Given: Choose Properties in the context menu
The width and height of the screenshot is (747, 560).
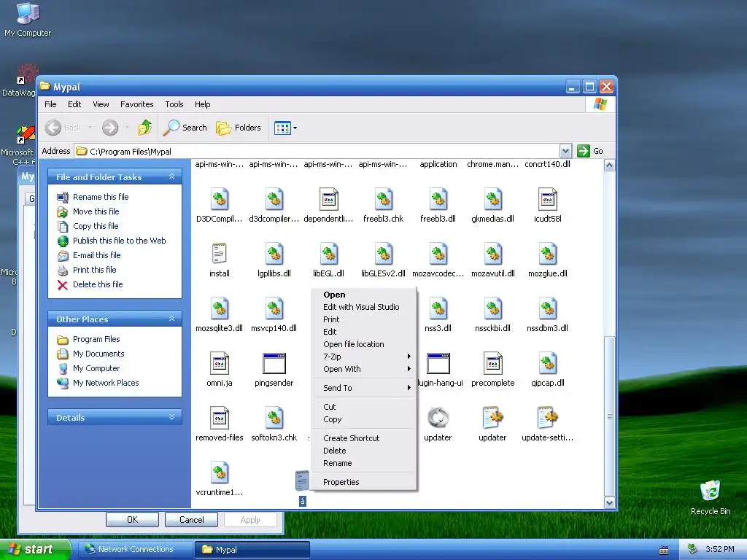Looking at the screenshot, I should click(364, 482).
